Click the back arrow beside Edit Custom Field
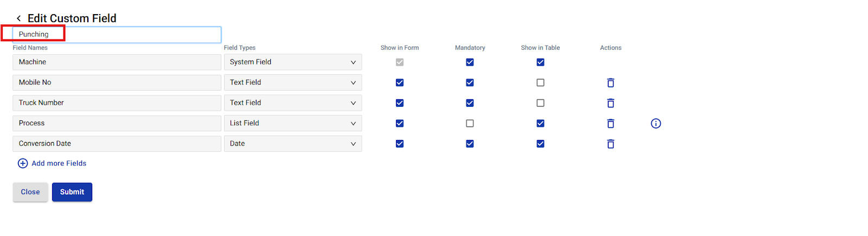 click(18, 18)
